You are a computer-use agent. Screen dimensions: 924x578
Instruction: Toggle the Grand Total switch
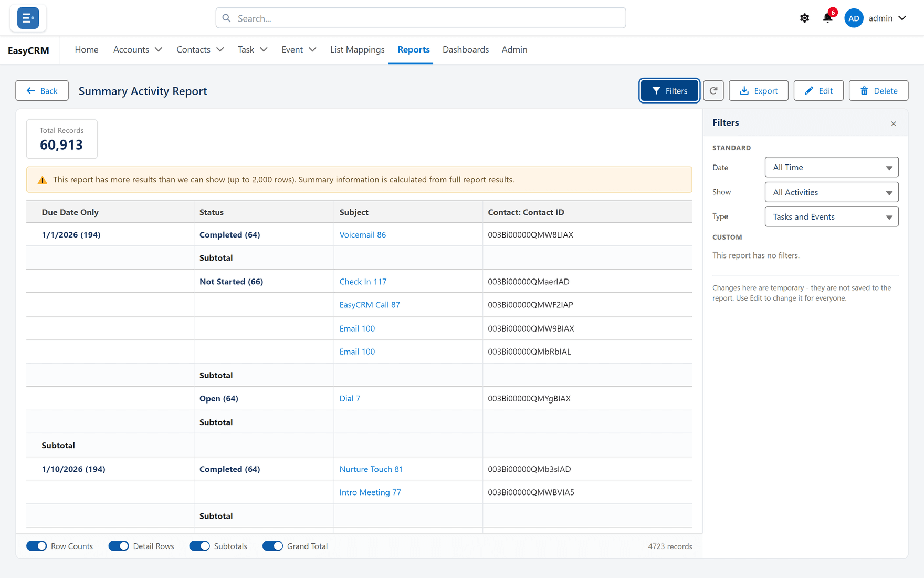[272, 546]
